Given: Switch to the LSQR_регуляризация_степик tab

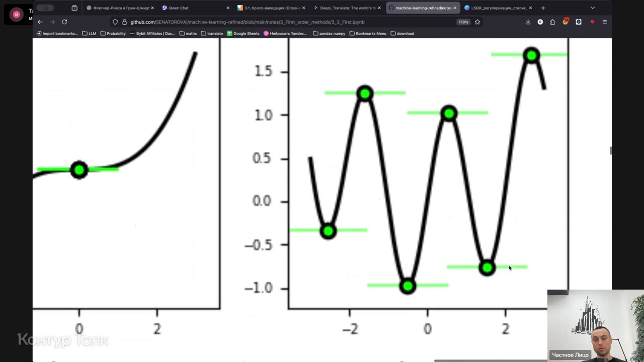Looking at the screenshot, I should 498,8.
